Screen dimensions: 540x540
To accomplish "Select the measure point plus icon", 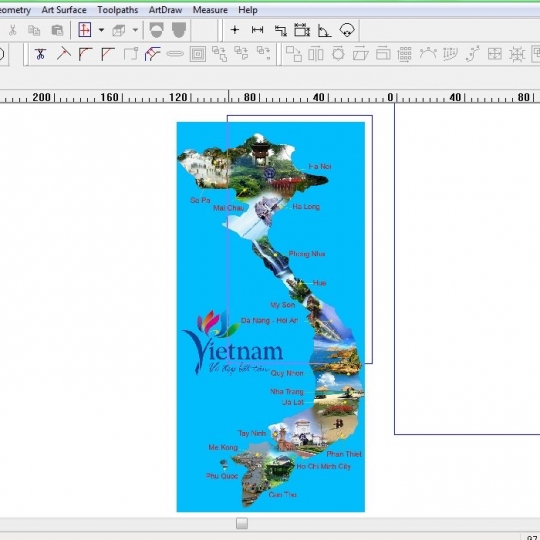I will click(x=235, y=30).
